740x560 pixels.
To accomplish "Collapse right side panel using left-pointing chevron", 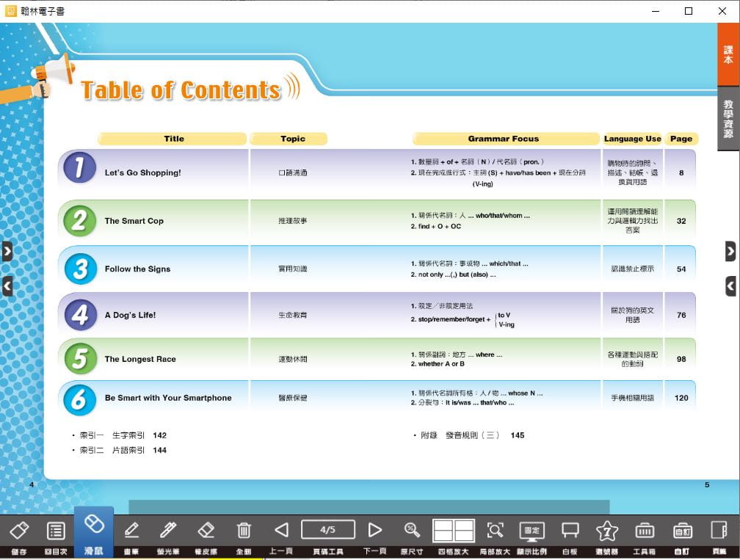I will [x=730, y=286].
